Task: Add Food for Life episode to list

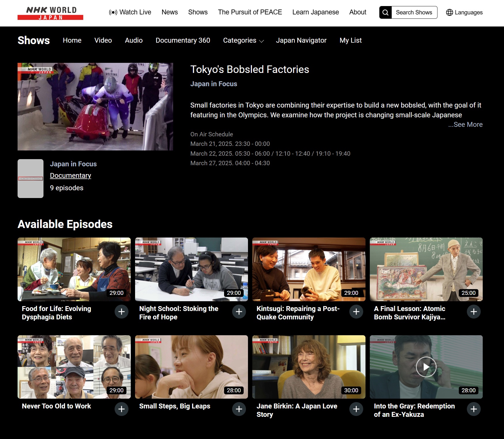Action: tap(122, 312)
